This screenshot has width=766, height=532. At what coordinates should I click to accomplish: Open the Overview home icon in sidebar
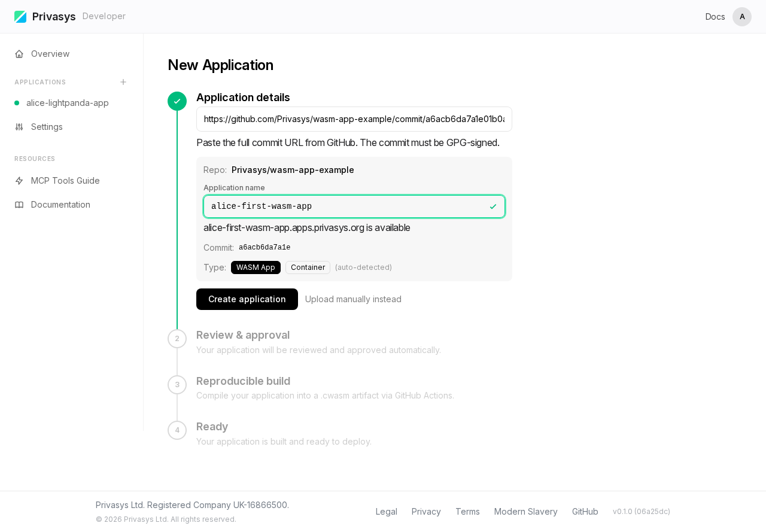pyautogui.click(x=18, y=54)
